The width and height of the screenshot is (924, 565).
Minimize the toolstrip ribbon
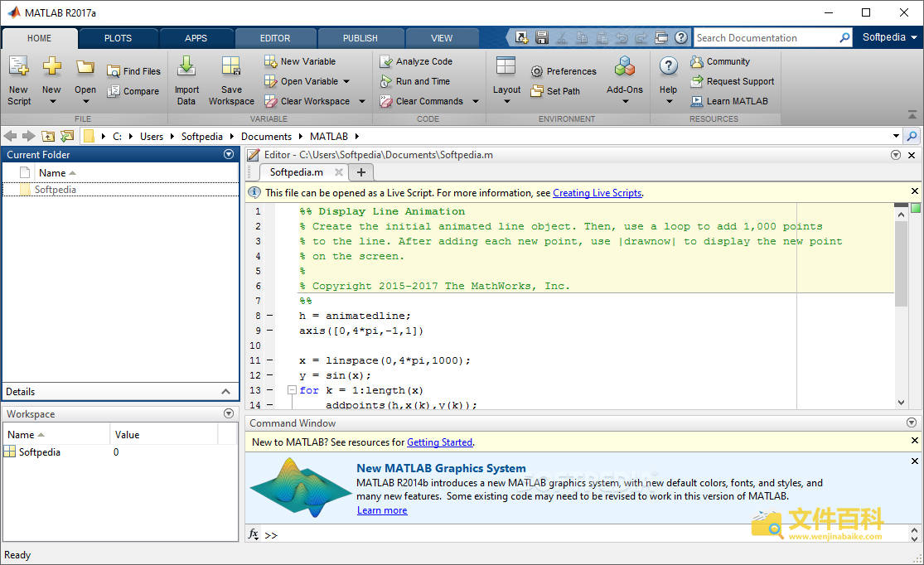tap(912, 114)
